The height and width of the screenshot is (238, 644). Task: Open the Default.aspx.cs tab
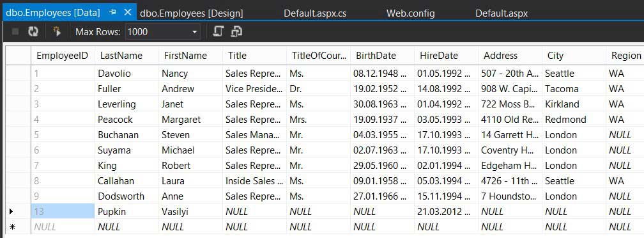point(315,13)
